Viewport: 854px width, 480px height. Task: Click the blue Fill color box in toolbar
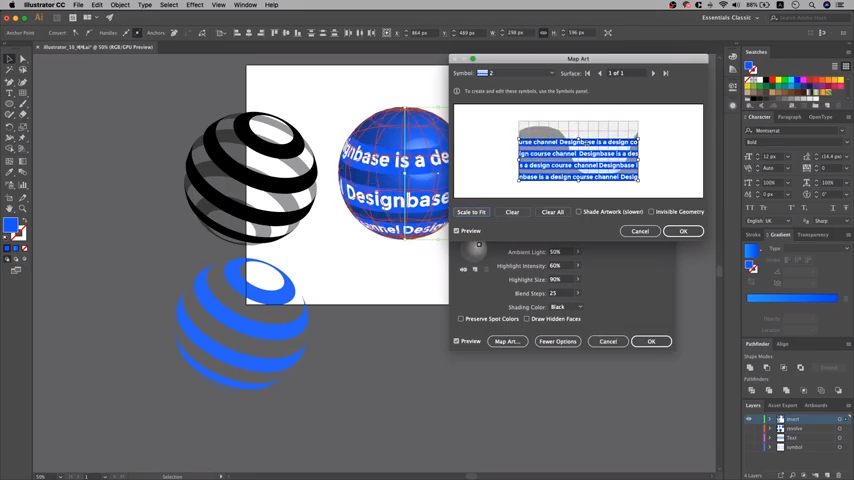pyautogui.click(x=10, y=224)
